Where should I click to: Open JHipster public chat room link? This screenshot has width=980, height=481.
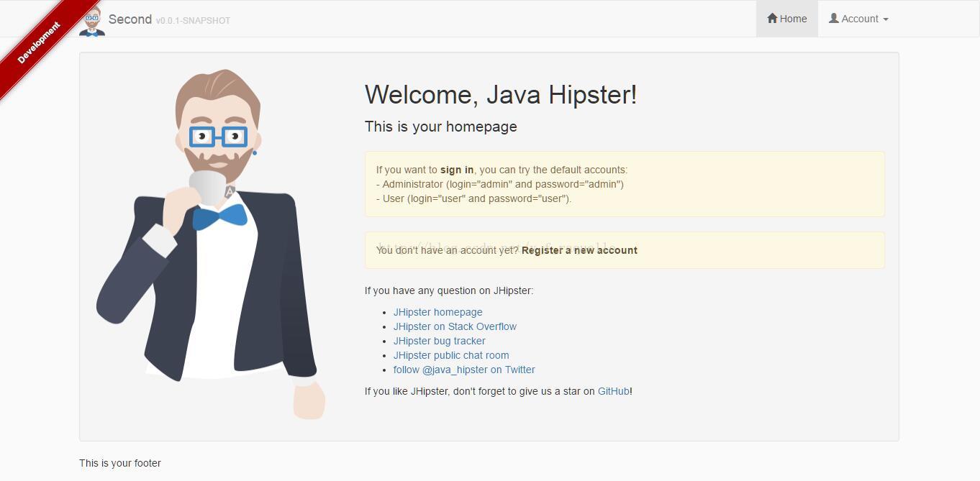point(451,355)
